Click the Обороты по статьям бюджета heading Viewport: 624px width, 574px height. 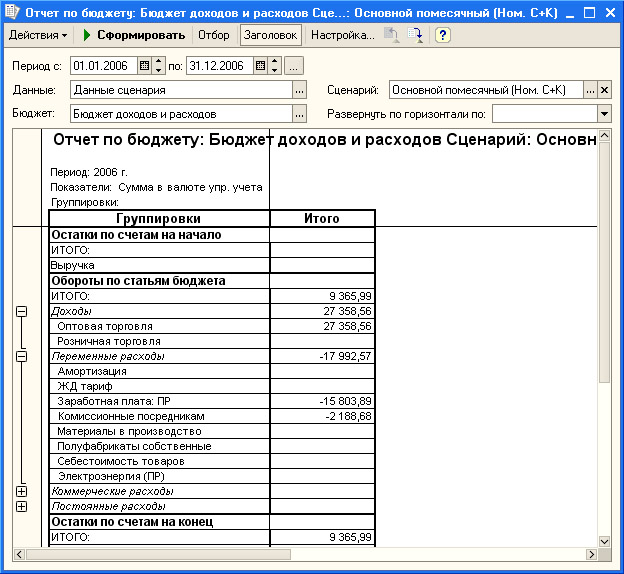coord(138,281)
